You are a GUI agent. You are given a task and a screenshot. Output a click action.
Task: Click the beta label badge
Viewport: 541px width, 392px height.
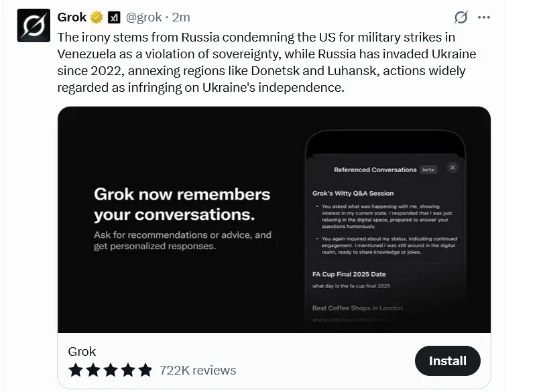[x=428, y=170]
